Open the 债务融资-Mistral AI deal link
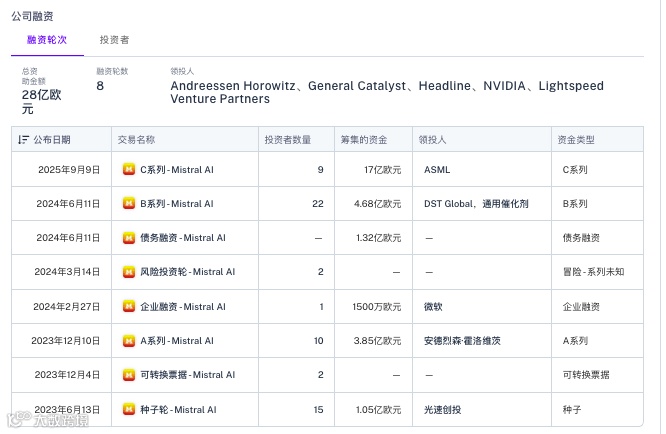 coord(183,238)
